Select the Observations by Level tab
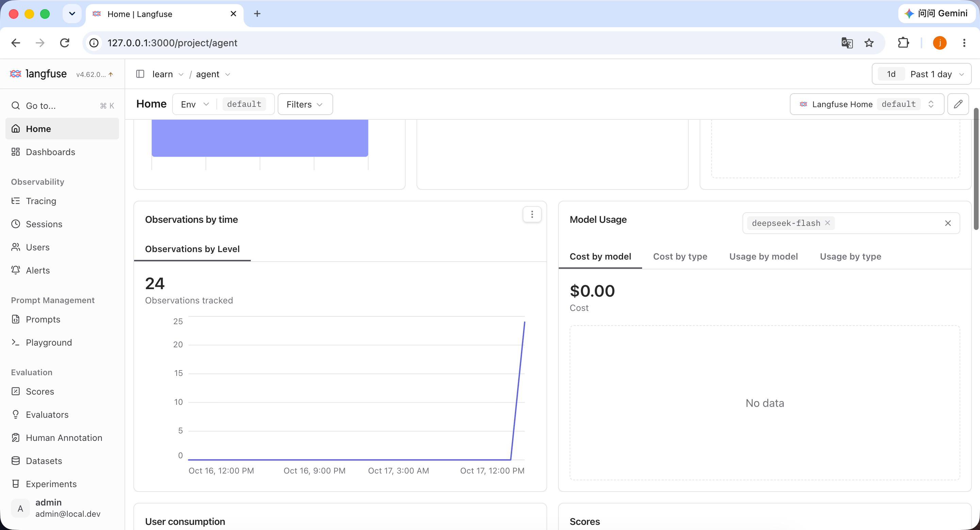980x530 pixels. [x=192, y=249]
